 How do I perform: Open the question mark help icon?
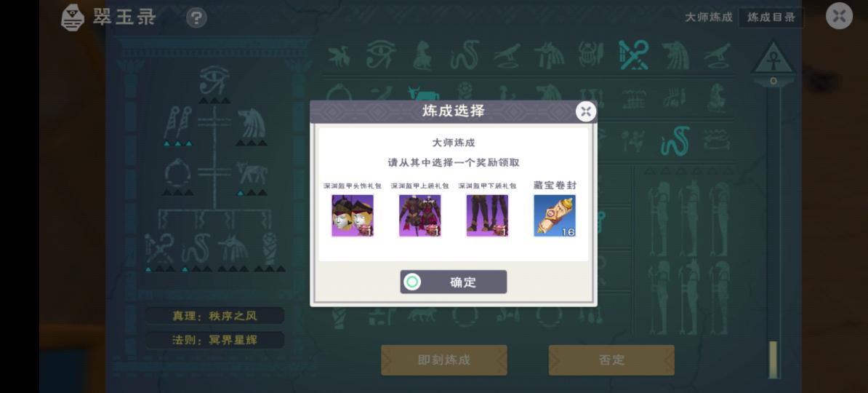point(196,17)
